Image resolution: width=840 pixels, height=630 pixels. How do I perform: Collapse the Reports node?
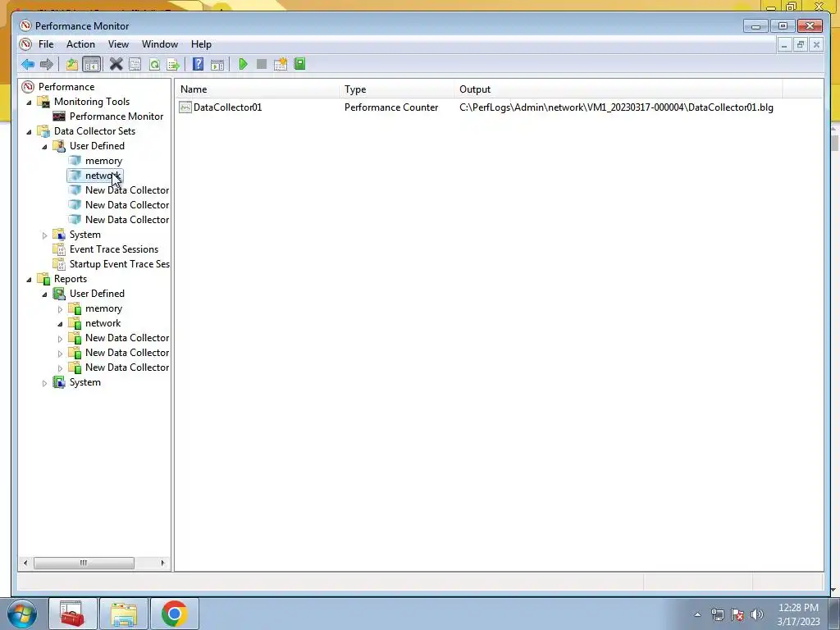coord(29,279)
